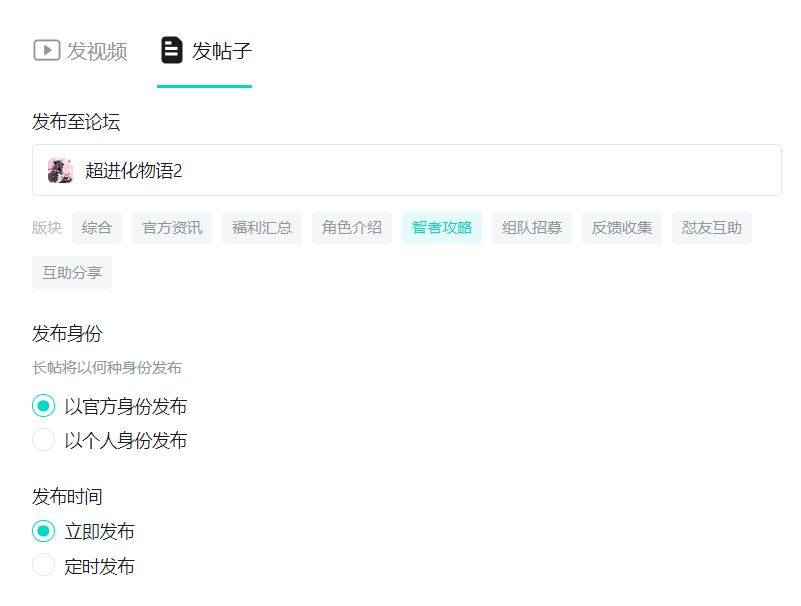Open the 发布至论坛 forum selector

pyautogui.click(x=406, y=170)
